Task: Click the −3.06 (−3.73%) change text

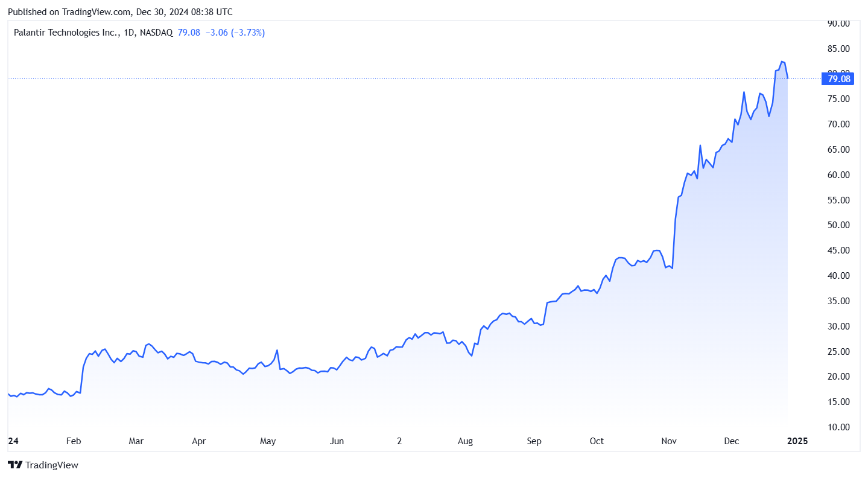Action: coord(235,33)
